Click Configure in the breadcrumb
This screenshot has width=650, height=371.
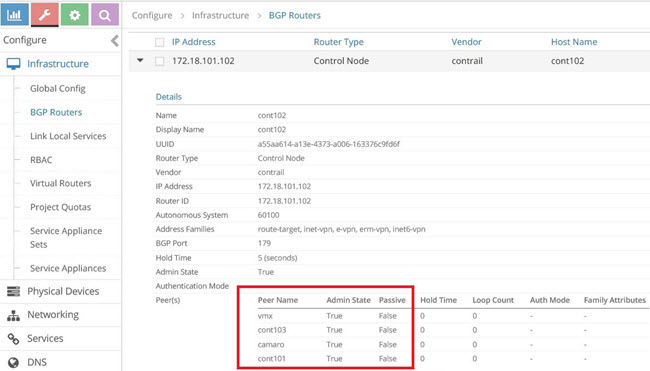152,16
